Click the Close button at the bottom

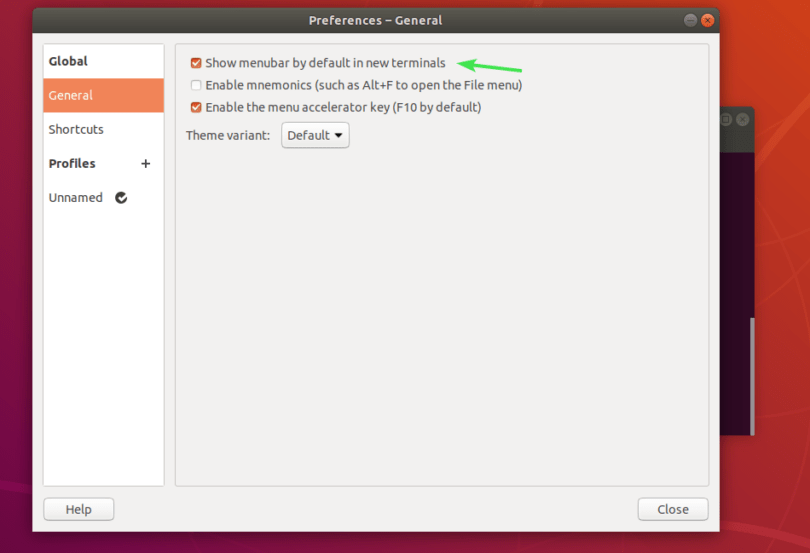point(673,510)
